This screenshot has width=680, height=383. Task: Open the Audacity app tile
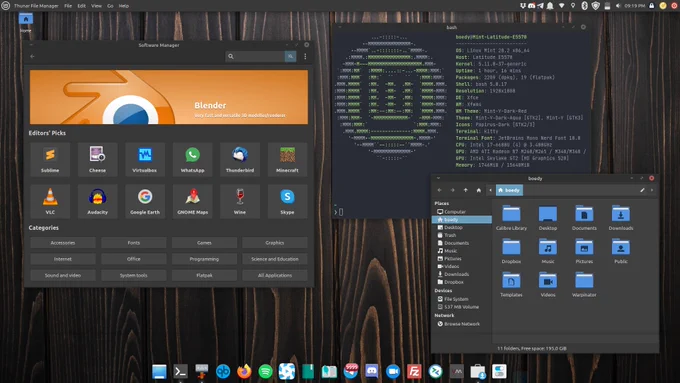click(97, 201)
